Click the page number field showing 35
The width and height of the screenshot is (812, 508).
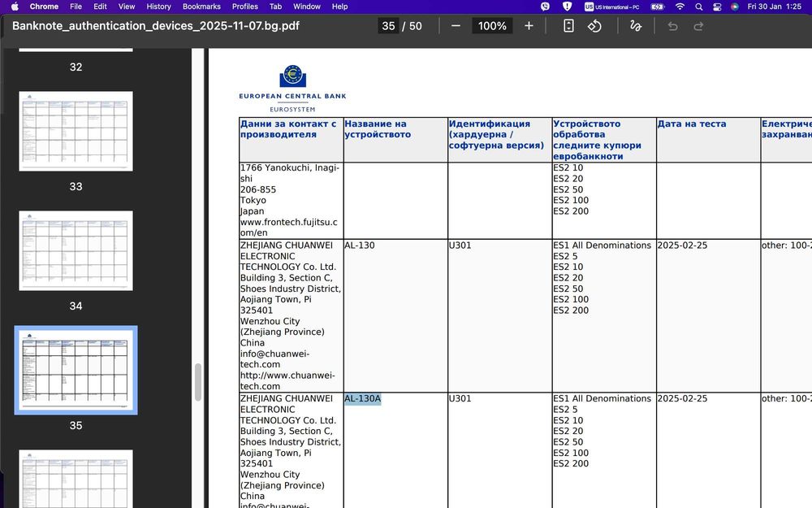[388, 26]
